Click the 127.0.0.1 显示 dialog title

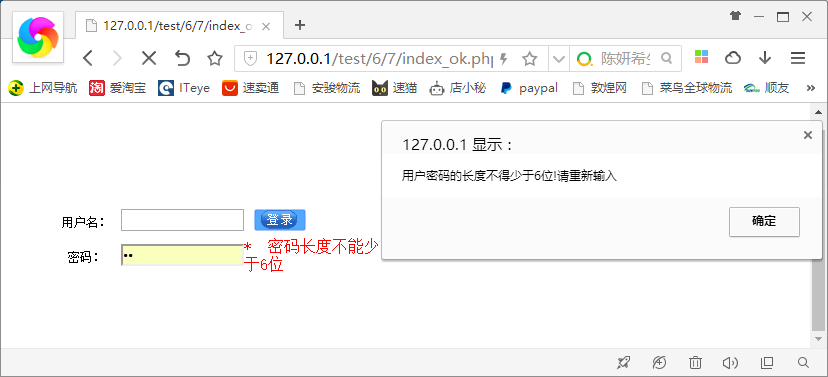pos(457,145)
